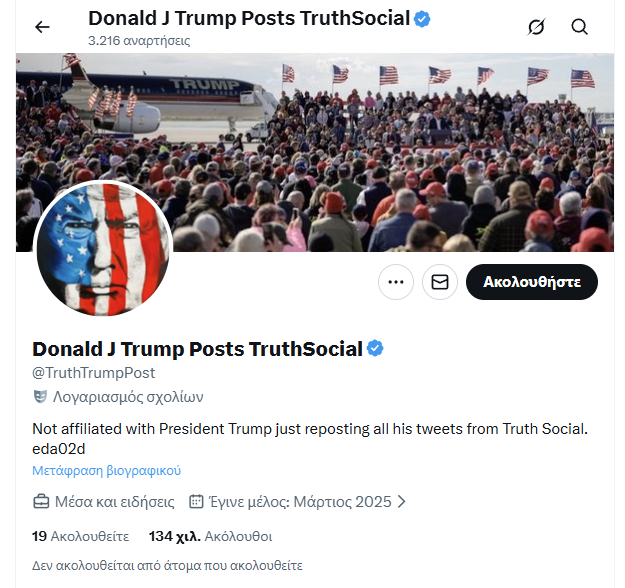
Task: Click the search magnifier icon
Action: pyautogui.click(x=580, y=27)
